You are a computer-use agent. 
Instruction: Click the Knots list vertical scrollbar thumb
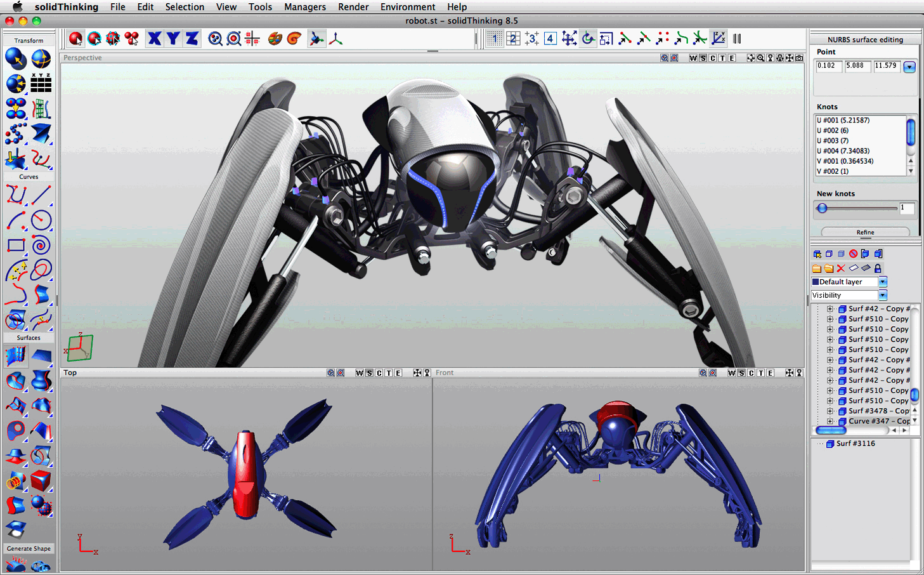[911, 132]
